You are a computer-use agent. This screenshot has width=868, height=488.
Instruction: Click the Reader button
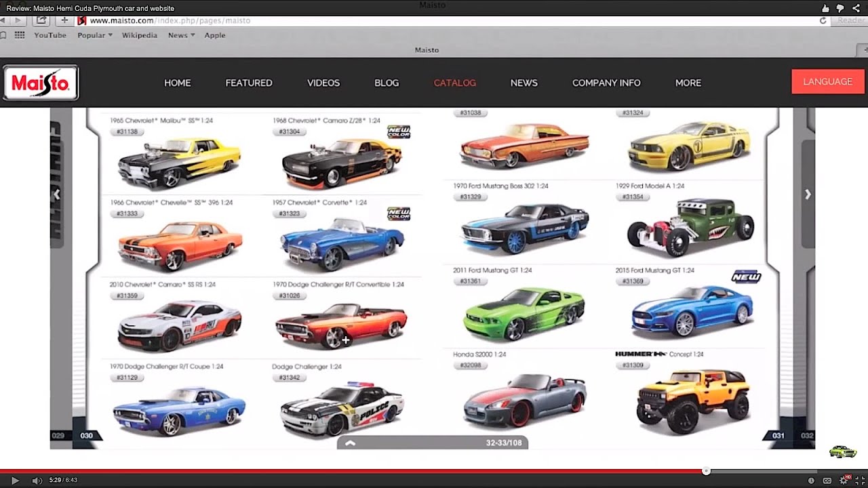tap(851, 20)
